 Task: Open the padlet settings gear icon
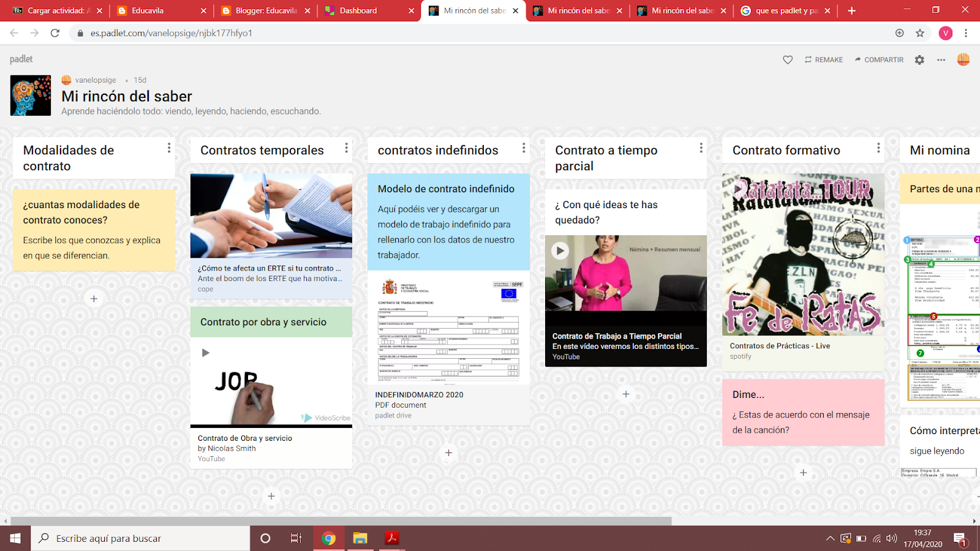(919, 59)
